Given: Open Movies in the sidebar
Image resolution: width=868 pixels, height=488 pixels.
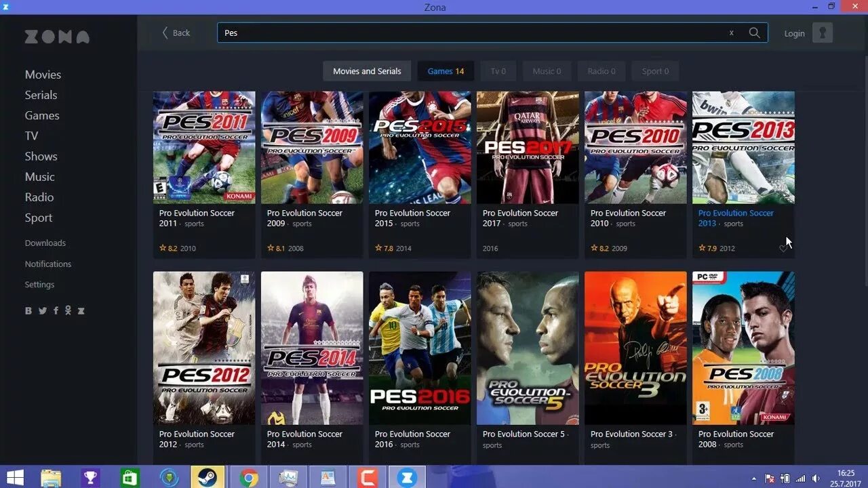Looking at the screenshot, I should tap(43, 75).
